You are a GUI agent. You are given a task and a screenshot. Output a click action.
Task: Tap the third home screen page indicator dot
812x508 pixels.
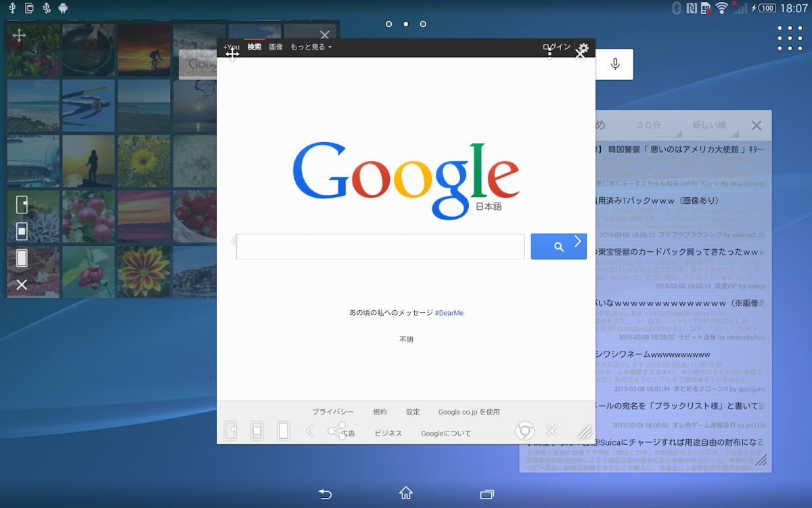point(423,24)
